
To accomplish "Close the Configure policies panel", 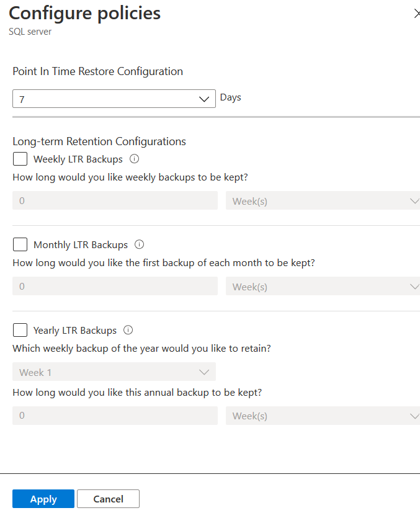I will pos(417,14).
